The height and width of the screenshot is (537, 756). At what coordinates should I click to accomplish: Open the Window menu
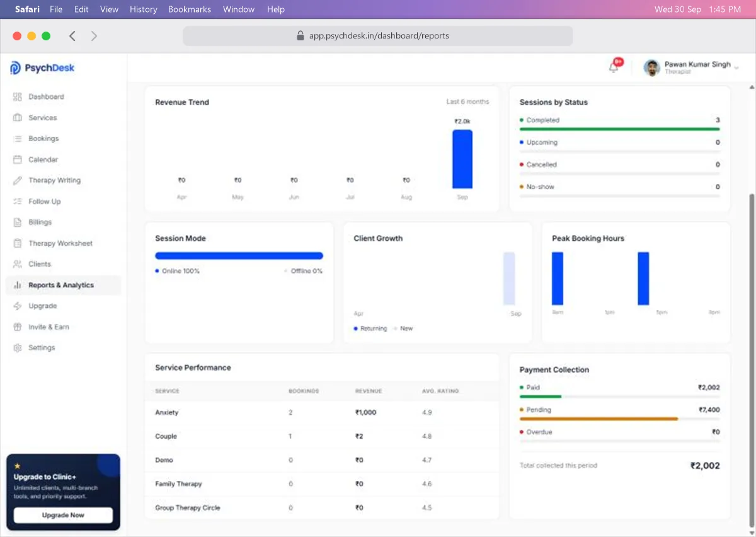tap(239, 9)
